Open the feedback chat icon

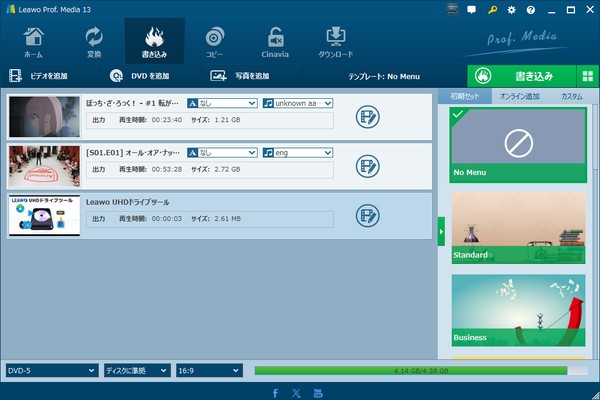coord(471,10)
